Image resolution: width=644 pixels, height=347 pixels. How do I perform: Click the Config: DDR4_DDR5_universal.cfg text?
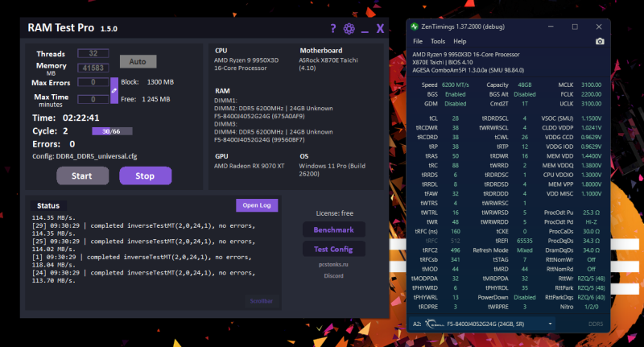pos(85,156)
